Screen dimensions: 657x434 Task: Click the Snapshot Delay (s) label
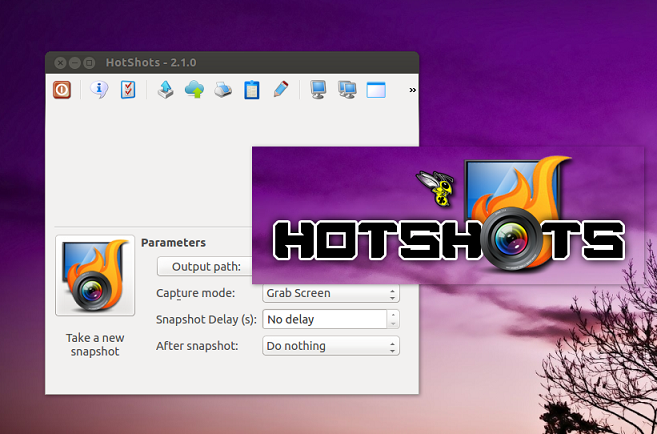pyautogui.click(x=206, y=319)
